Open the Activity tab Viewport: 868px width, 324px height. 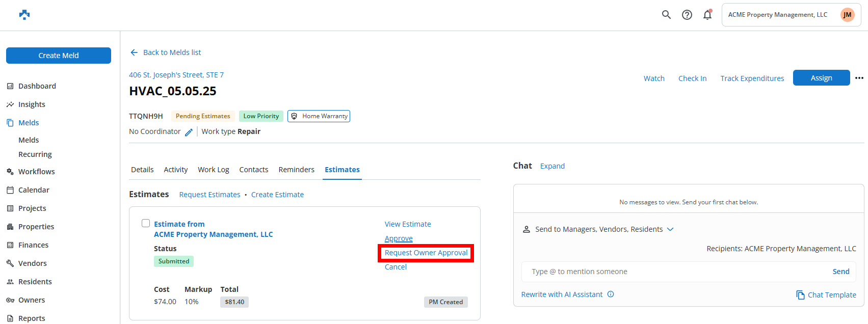[x=175, y=170]
